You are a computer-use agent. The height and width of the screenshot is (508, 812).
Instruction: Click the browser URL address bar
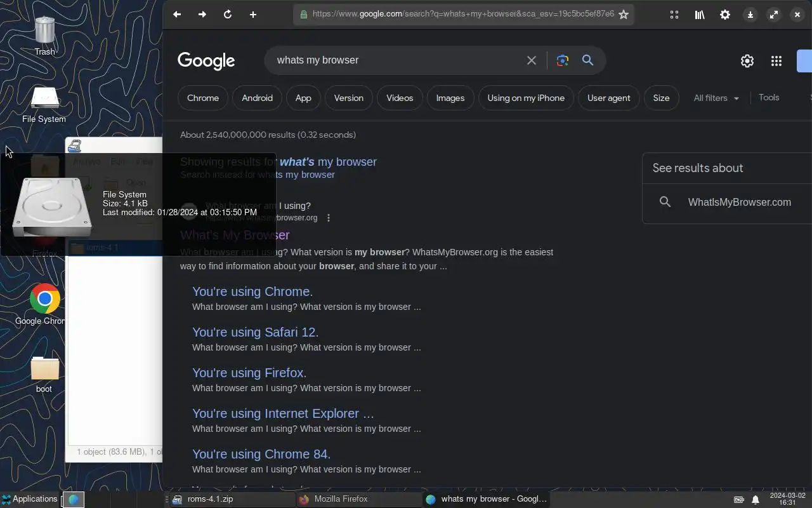pos(463,14)
